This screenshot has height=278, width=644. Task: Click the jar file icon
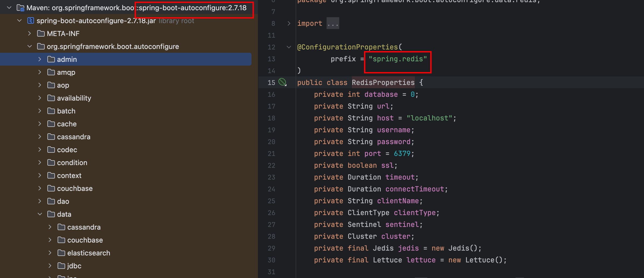point(31,21)
